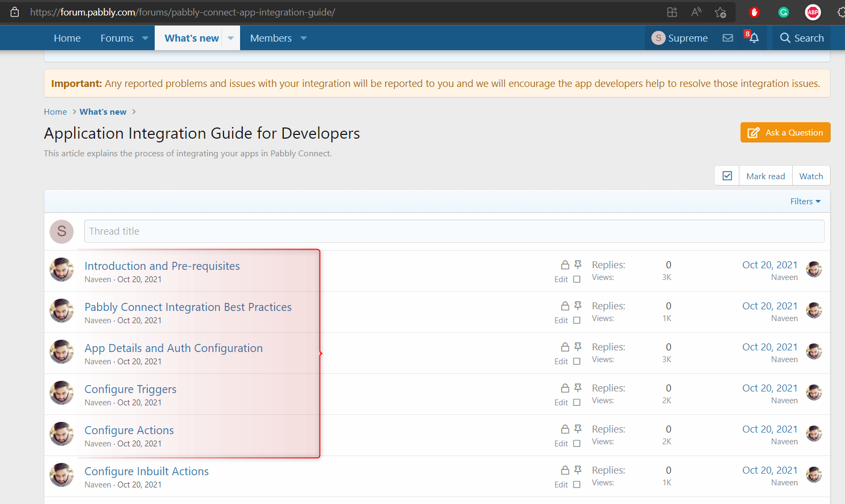The width and height of the screenshot is (845, 504).
Task: Click the pin icon on Configure Triggers row
Action: pos(578,388)
